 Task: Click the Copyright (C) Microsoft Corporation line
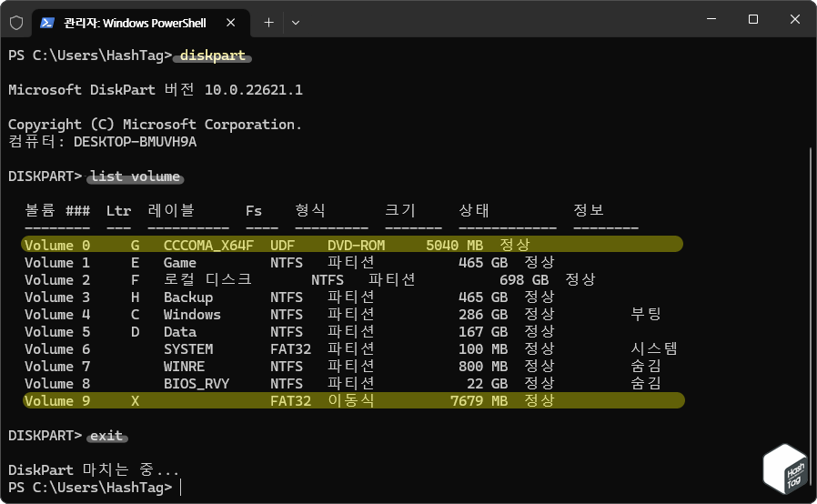[x=155, y=125]
